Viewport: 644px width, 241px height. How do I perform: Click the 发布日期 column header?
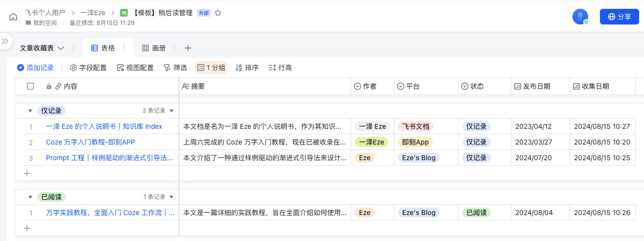point(540,86)
